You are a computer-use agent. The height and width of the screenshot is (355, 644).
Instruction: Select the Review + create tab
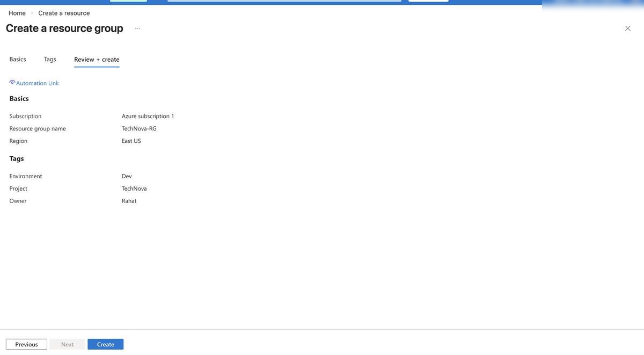coord(97,60)
